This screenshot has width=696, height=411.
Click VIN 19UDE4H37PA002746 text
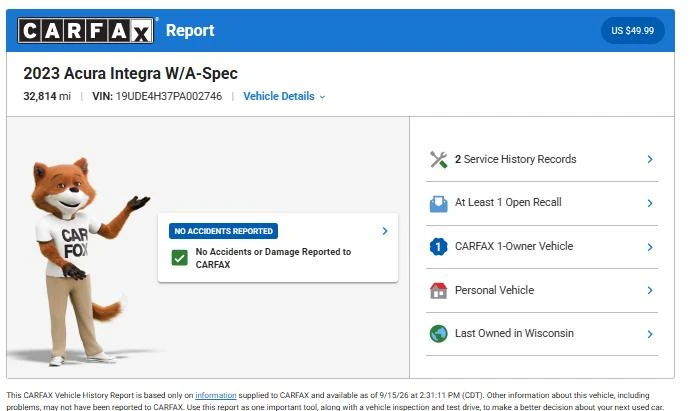157,96
